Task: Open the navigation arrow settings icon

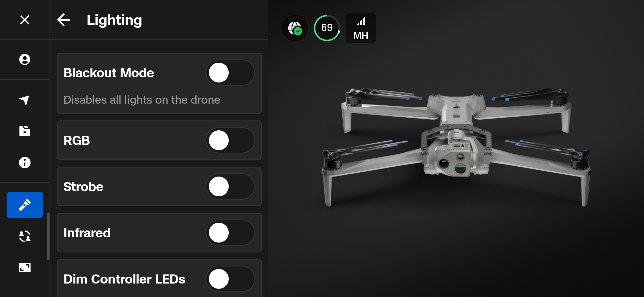Action: click(24, 101)
